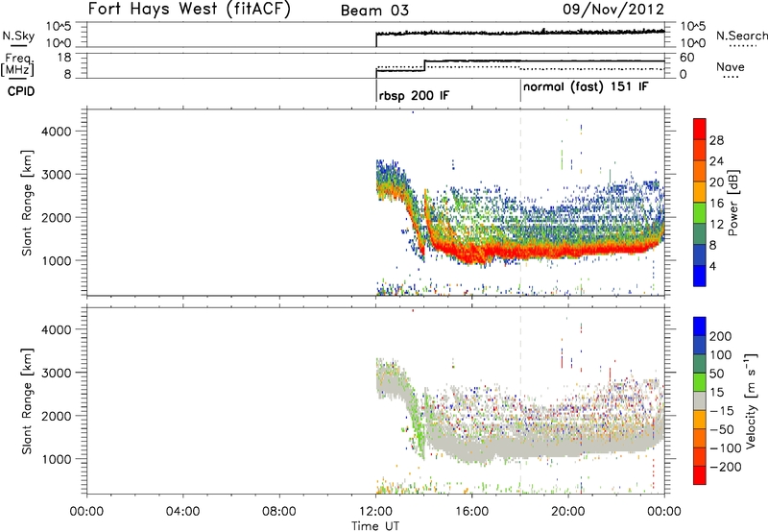Click the 'normal (fast) 151 IF' annotation
Screen dimensions: 768x532
586,87
